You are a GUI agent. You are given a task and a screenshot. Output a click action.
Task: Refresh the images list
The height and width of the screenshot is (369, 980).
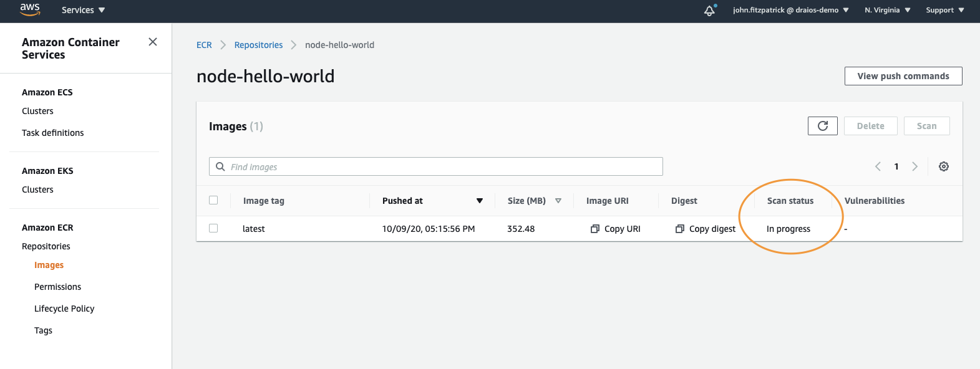point(823,126)
